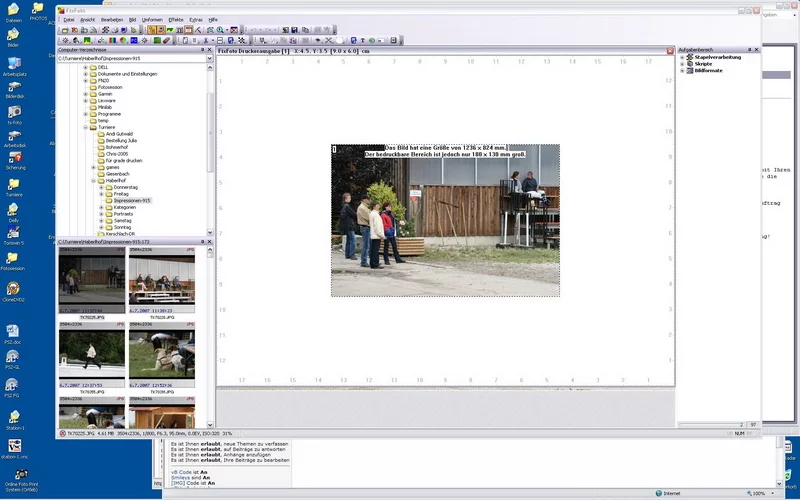Click the folder tree vertical scrollbar
This screenshot has width=800, height=500.
pos(210,133)
